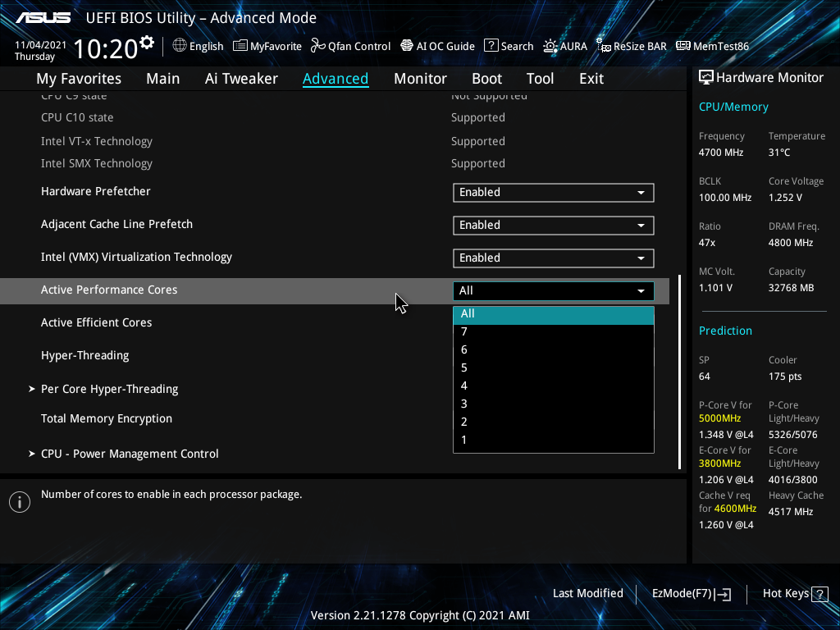Screen dimensions: 840x630
Task: Open the Ai Tweaker tab
Action: tap(241, 79)
